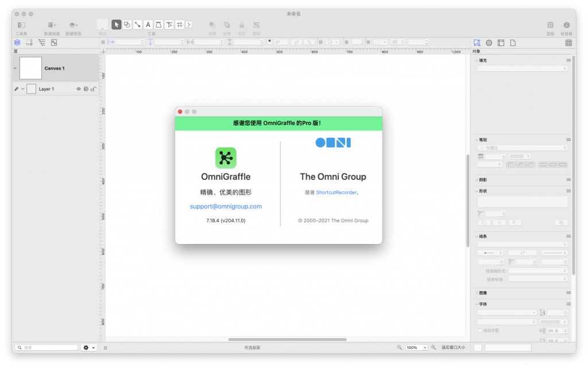Open support@omnigroup.com email link
This screenshot has width=588, height=368.
tap(226, 206)
